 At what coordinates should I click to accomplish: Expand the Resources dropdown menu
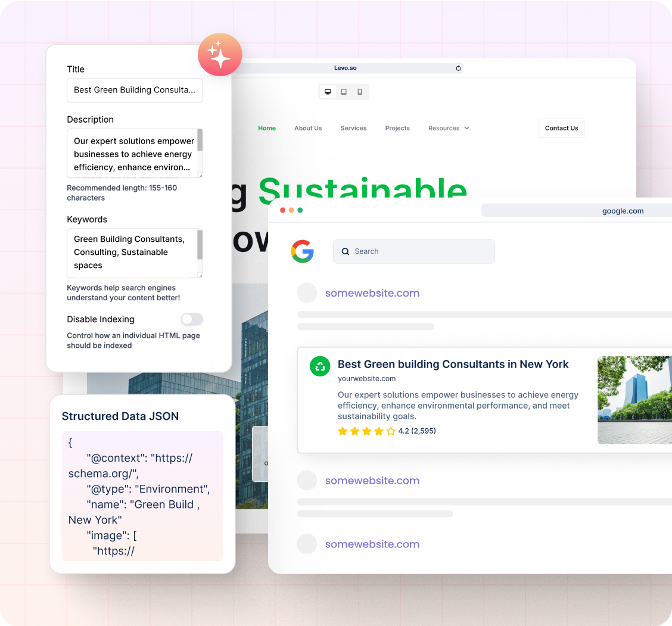[449, 128]
